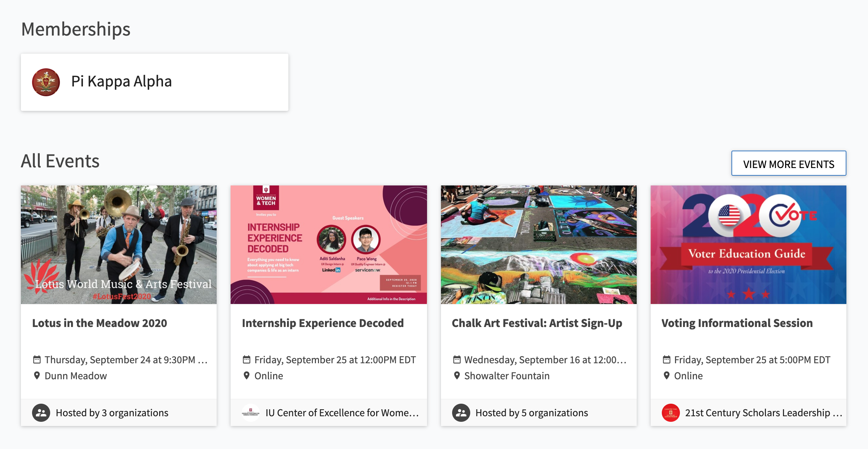868x449 pixels.
Task: Open Lotus in the Meadow 2020 event title
Action: 100,323
